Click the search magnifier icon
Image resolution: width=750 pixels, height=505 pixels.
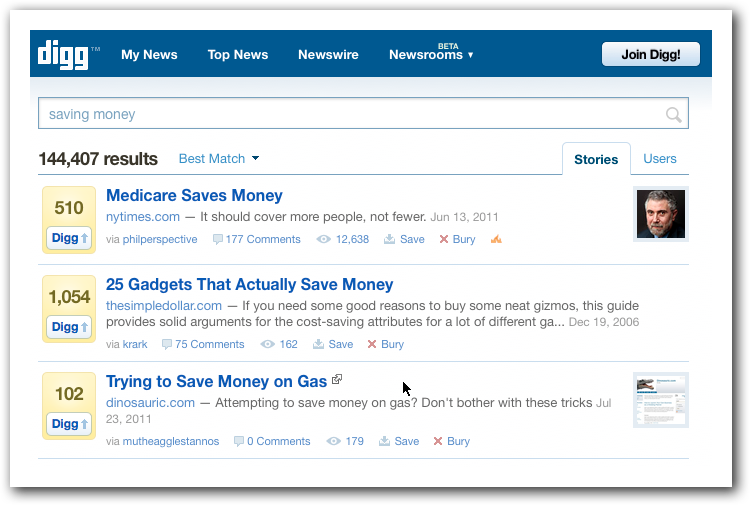[x=673, y=114]
